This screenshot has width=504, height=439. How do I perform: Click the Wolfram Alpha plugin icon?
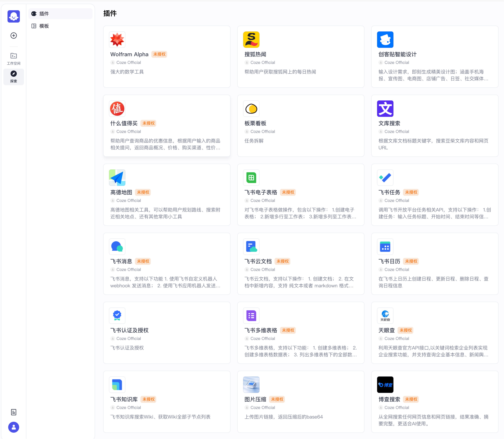[117, 40]
